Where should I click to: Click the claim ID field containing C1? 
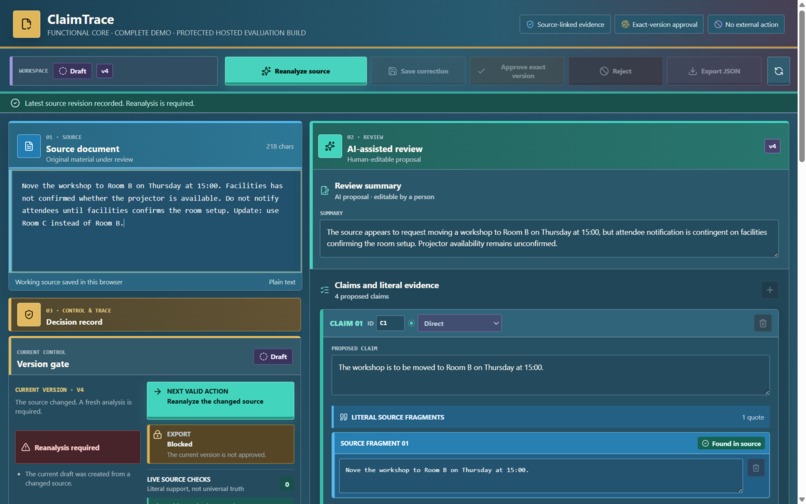390,323
